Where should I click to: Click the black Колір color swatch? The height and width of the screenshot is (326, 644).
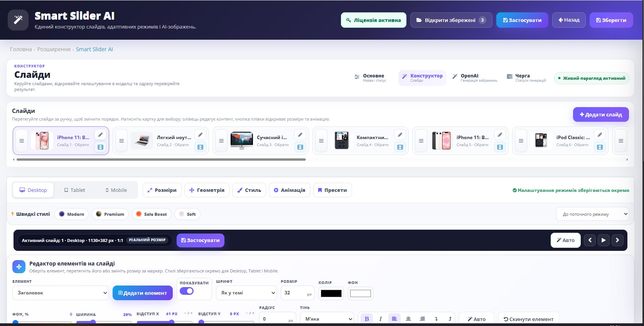331,293
